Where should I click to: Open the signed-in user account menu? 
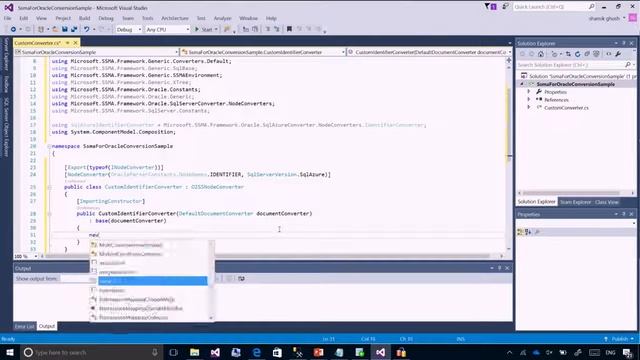tap(607, 18)
